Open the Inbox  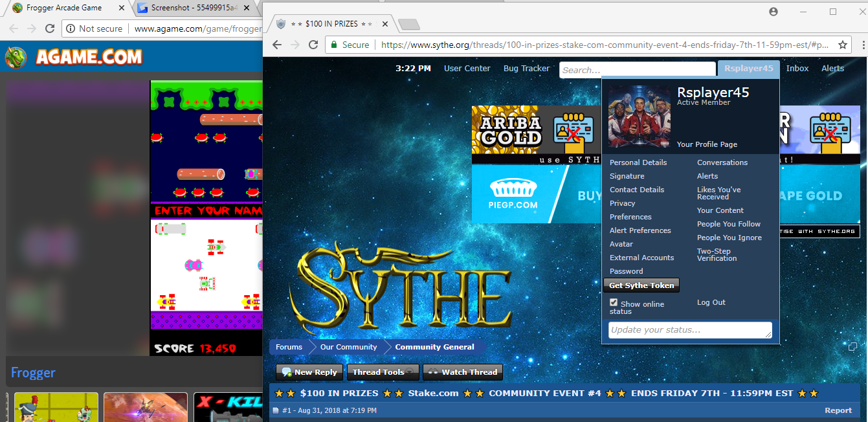point(797,68)
